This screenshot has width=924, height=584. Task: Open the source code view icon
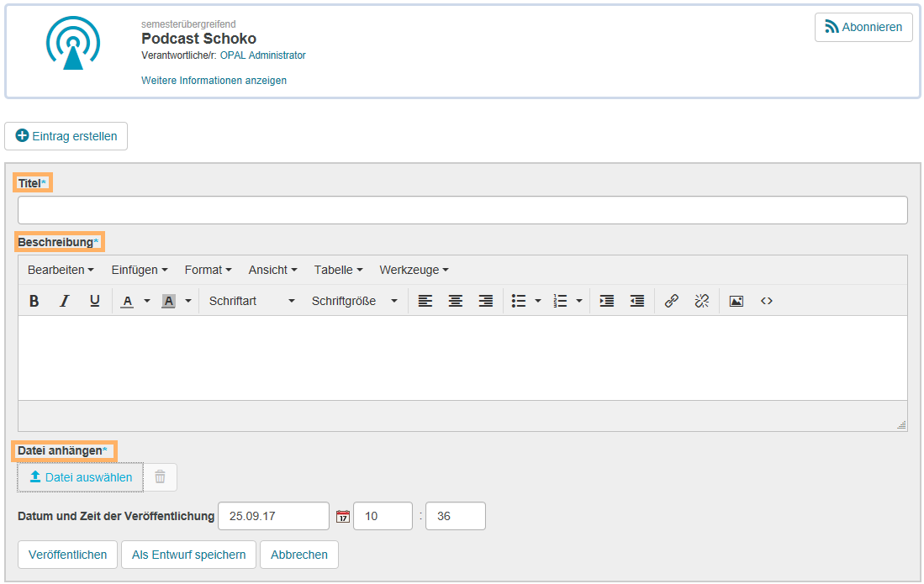[x=766, y=301]
